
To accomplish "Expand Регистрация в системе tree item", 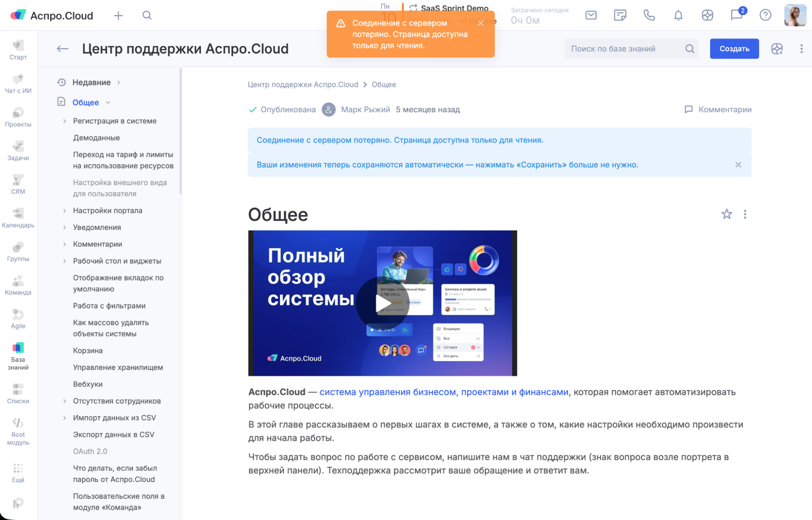I will point(65,121).
